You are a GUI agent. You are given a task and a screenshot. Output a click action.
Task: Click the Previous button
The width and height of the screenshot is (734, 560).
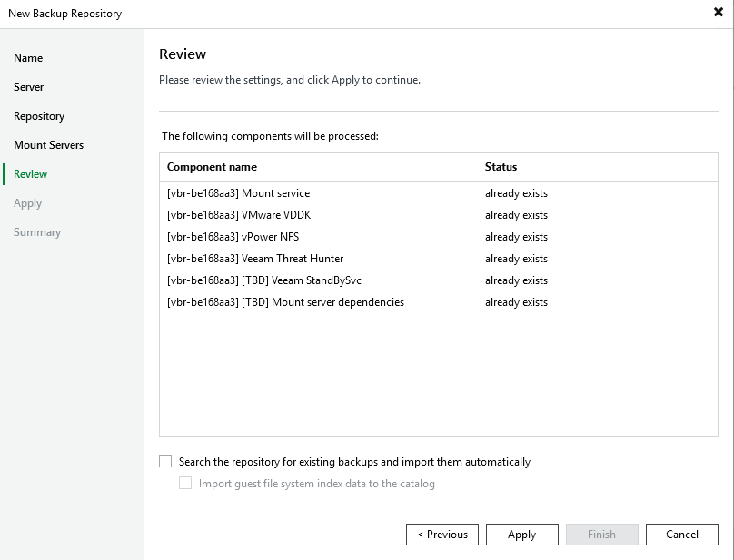442,535
